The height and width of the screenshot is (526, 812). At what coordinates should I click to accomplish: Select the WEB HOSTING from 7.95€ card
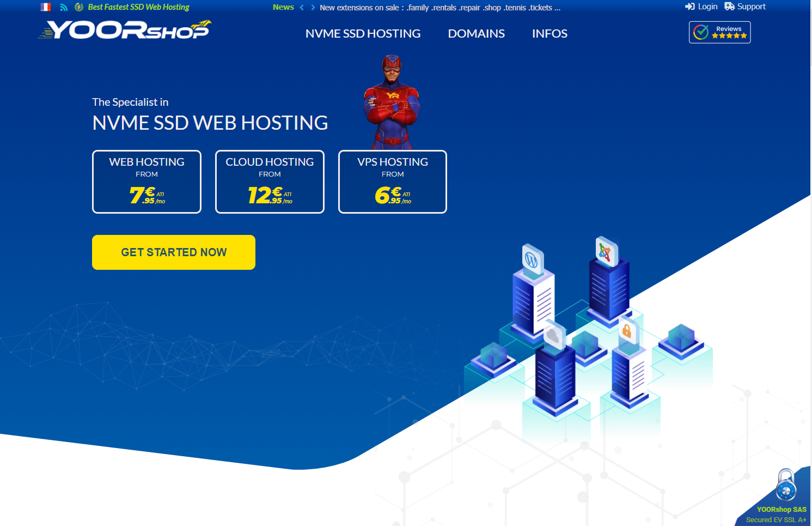[146, 182]
